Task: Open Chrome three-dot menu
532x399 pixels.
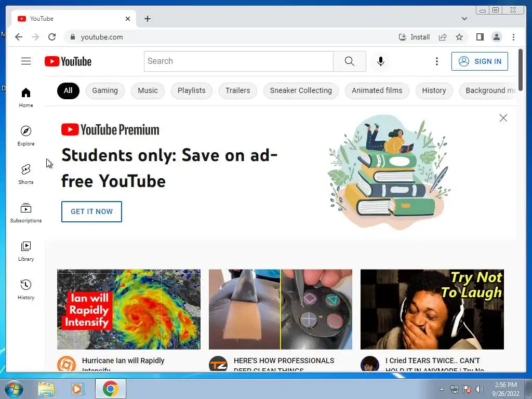Action: (513, 37)
